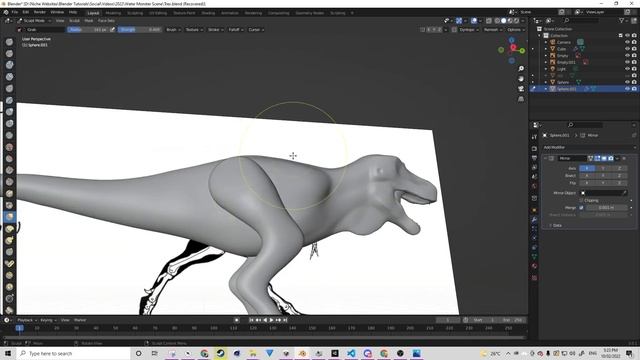Image resolution: width=640 pixels, height=360 pixels.
Task: Enable solid viewport shading mode
Action: point(503,20)
